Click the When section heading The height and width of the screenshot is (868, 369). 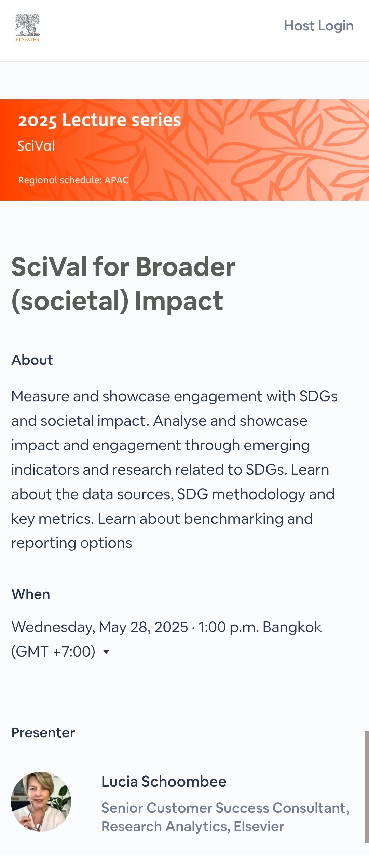pyautogui.click(x=31, y=594)
